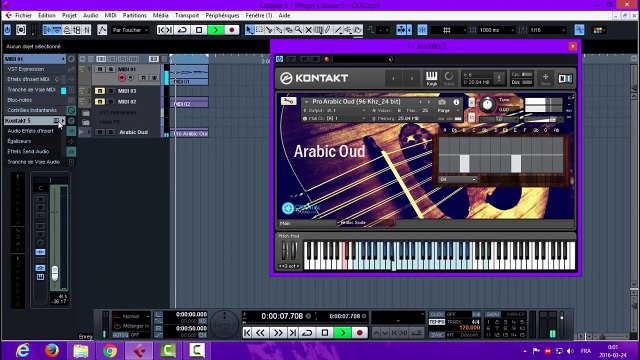Toggle the transport CLICK metronome button
The image size is (640, 360).
[x=437, y=314]
